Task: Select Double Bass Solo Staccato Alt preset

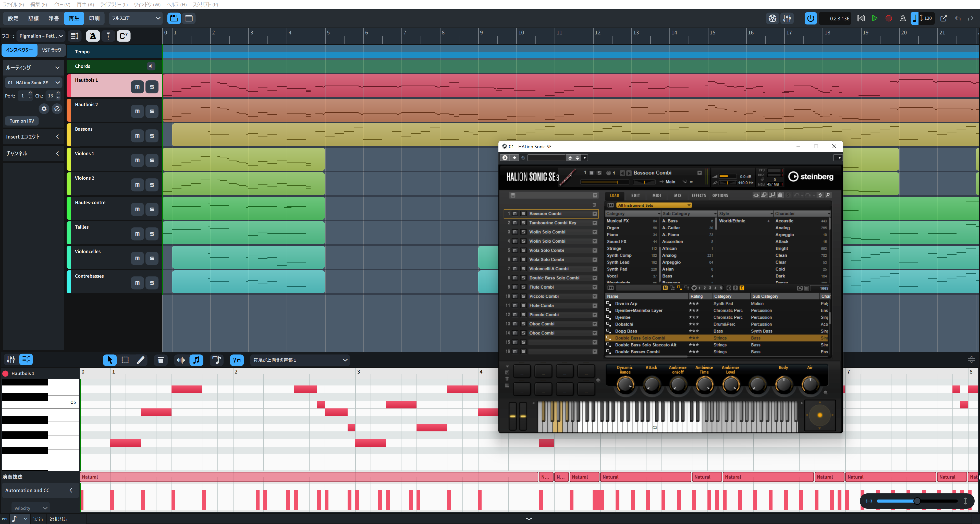Action: [x=717, y=345]
